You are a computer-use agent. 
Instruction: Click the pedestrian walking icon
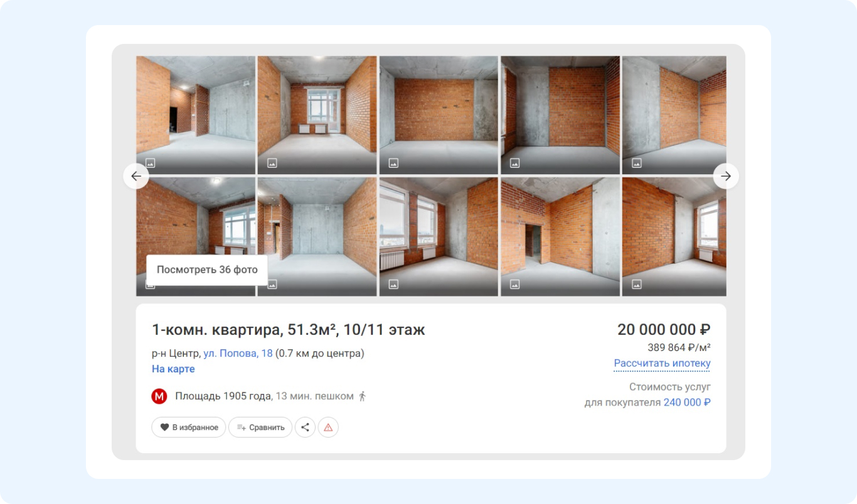point(362,396)
